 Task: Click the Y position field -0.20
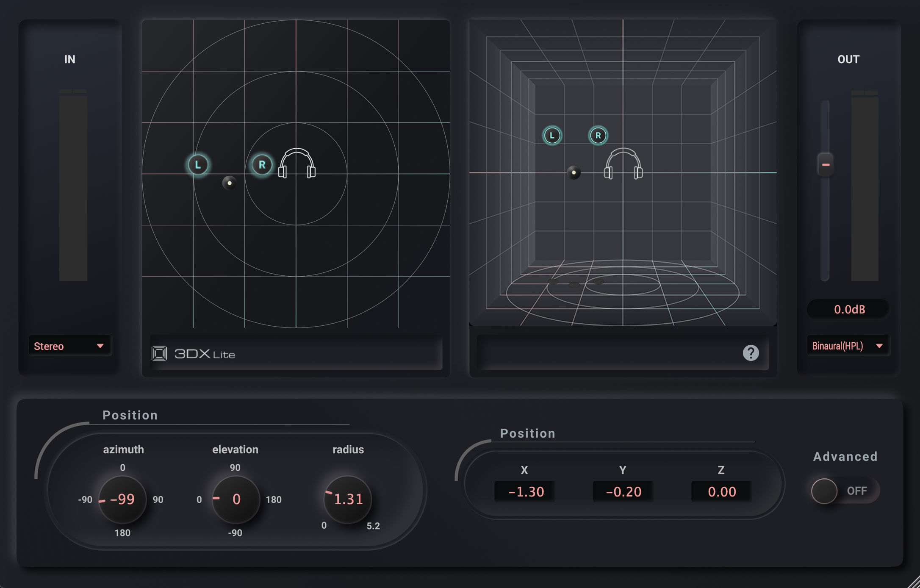(x=623, y=491)
